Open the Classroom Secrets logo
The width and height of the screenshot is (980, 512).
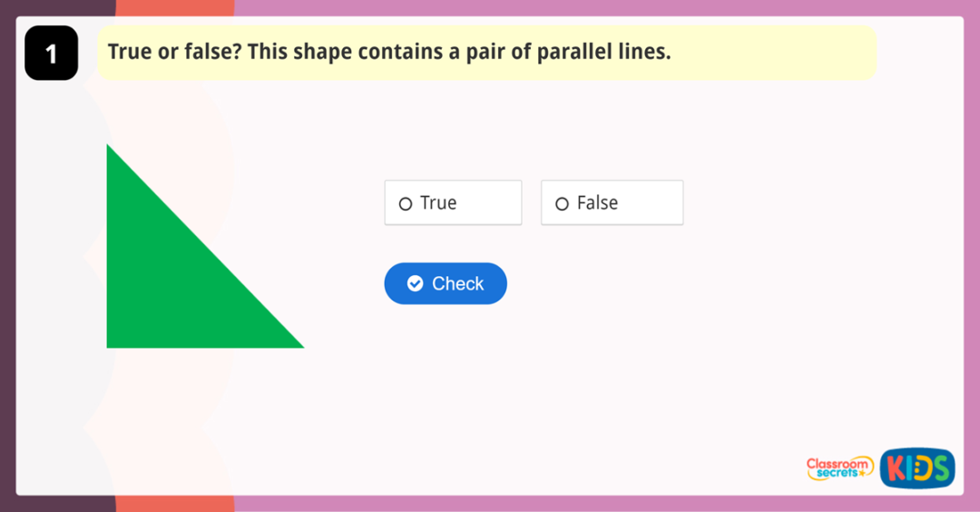[x=839, y=468]
